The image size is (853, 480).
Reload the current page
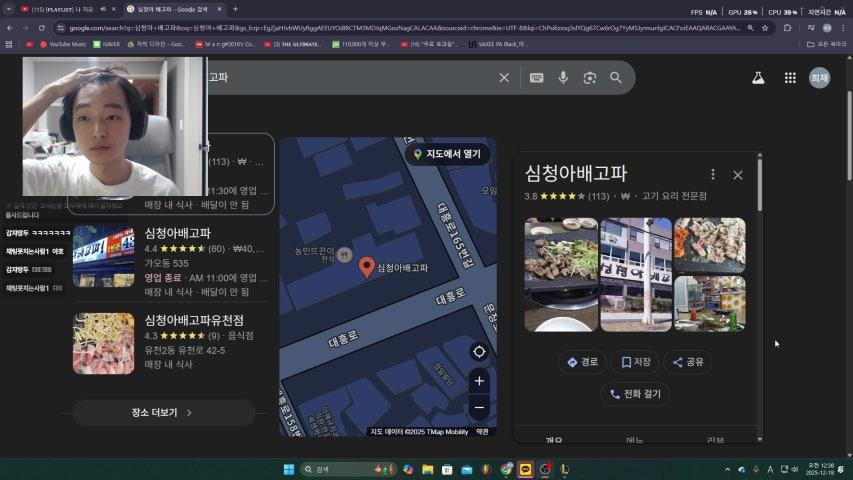click(x=41, y=28)
